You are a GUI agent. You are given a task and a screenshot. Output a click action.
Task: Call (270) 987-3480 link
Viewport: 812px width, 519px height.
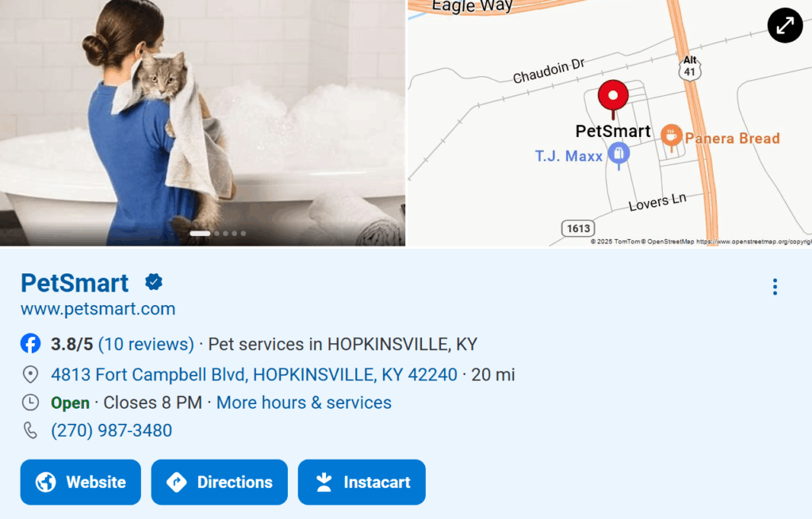[111, 430]
